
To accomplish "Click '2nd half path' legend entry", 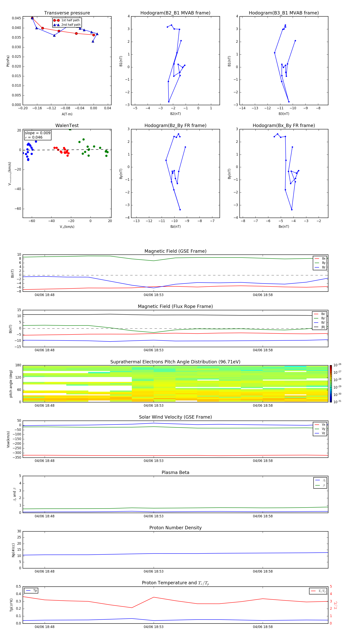I will pyautogui.click(x=67, y=25).
